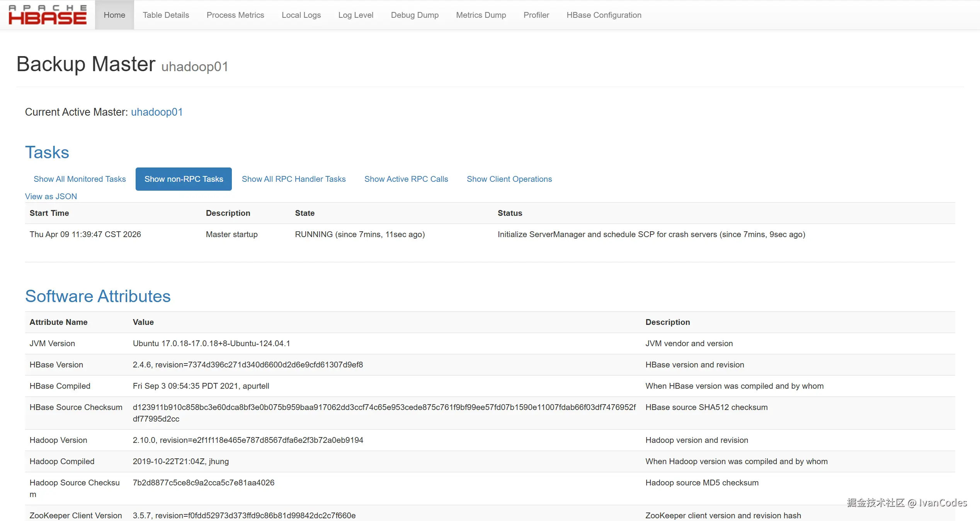Click the Apache HBase logo

(x=48, y=15)
